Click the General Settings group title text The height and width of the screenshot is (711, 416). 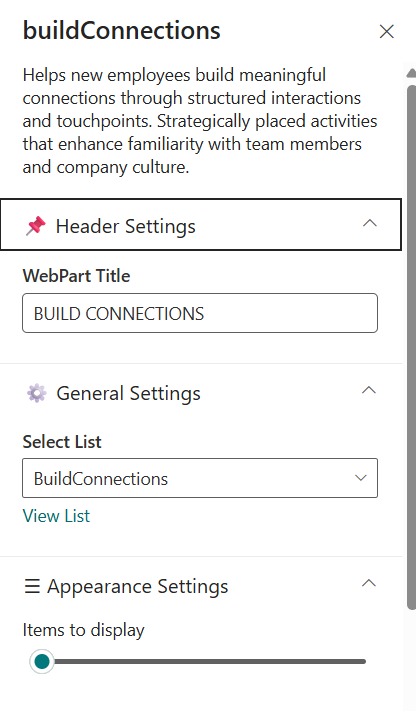[128, 394]
